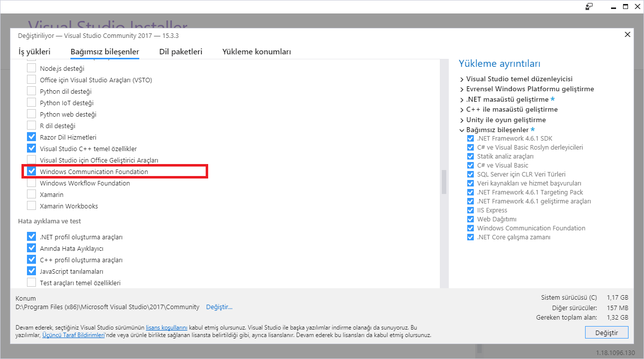Screen dimensions: 644x359
Task: Click the install path D:\Program Files (x86) text
Action: coord(107,307)
